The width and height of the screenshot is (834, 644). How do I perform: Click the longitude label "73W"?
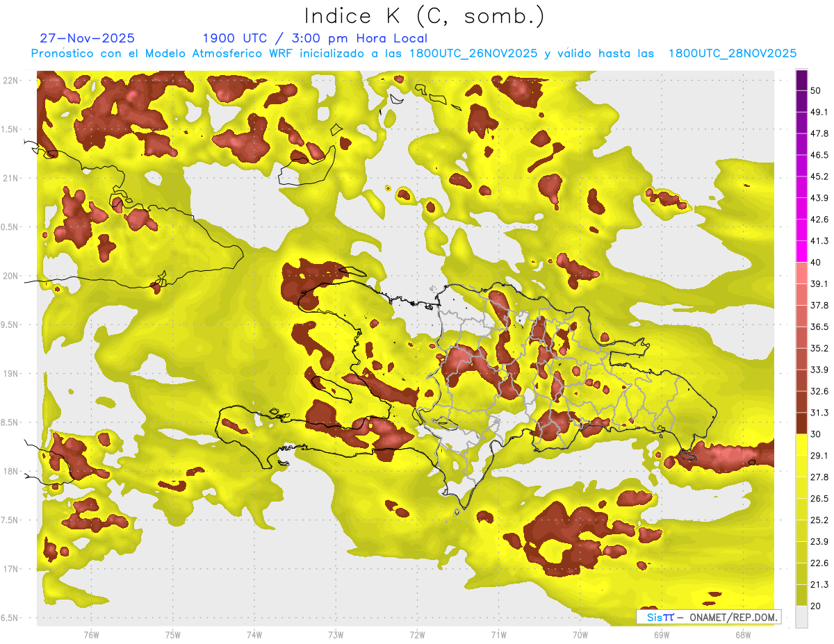click(x=336, y=634)
